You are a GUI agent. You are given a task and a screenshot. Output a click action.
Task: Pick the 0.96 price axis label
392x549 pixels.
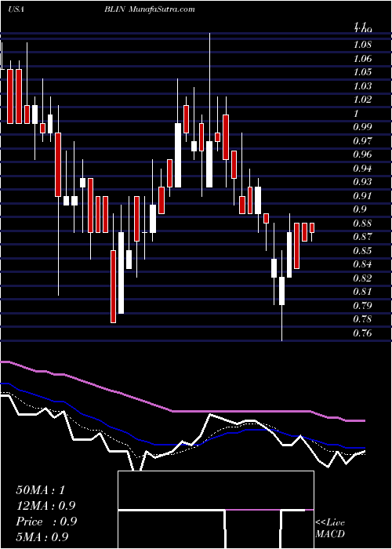362,155
